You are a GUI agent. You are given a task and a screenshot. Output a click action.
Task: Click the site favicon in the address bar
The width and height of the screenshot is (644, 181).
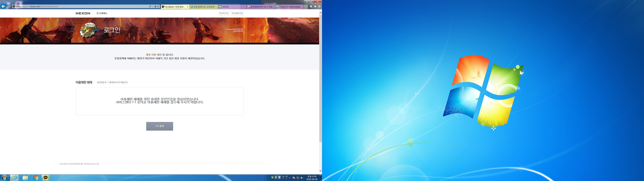[x=14, y=7]
